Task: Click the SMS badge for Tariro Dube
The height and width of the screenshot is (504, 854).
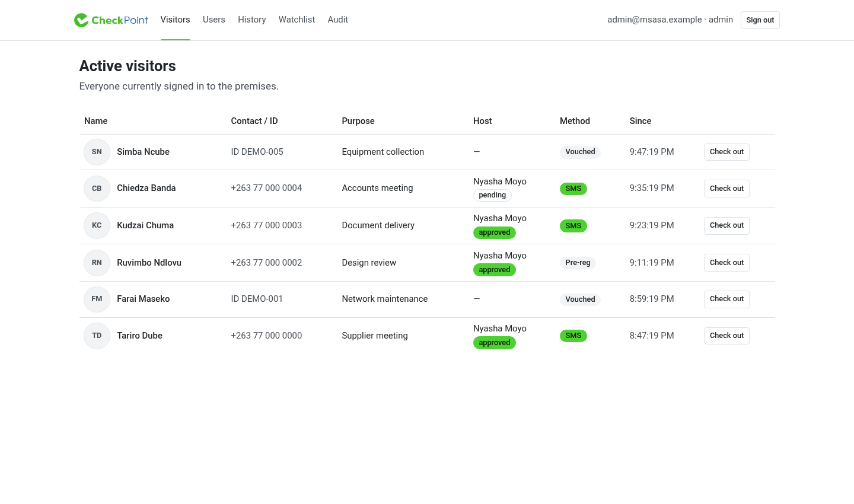Action: [573, 336]
